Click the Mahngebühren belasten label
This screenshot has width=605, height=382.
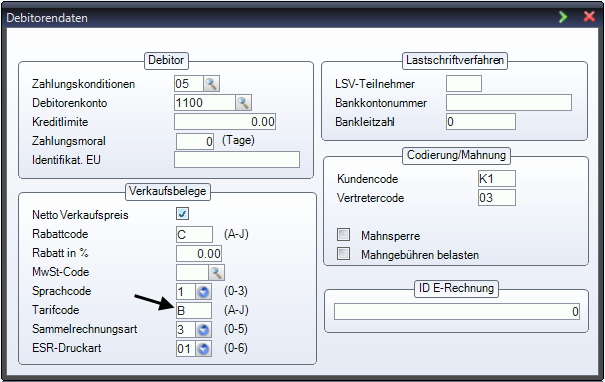[x=420, y=255]
